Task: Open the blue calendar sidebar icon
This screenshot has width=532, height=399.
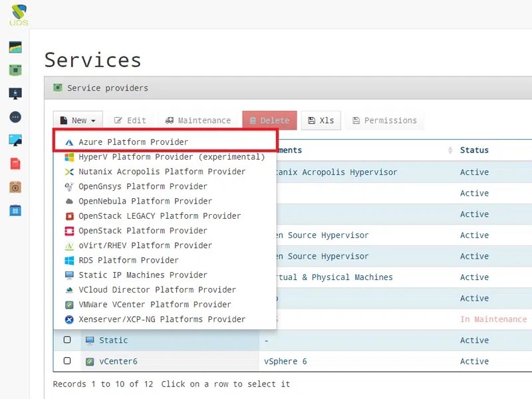Action: tap(15, 210)
